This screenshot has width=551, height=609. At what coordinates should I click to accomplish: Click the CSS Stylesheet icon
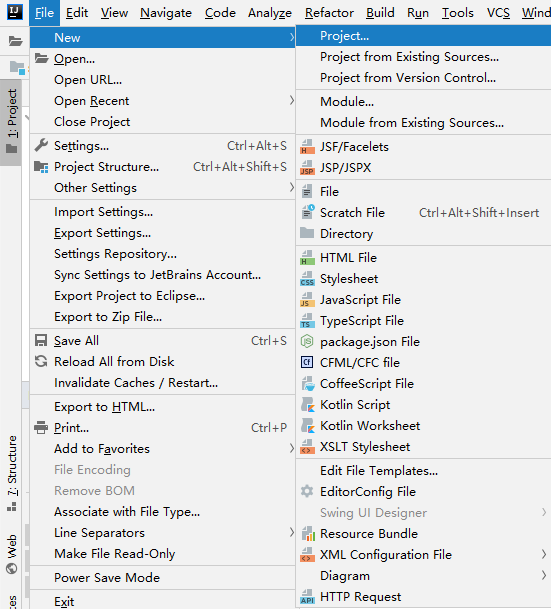[307, 279]
